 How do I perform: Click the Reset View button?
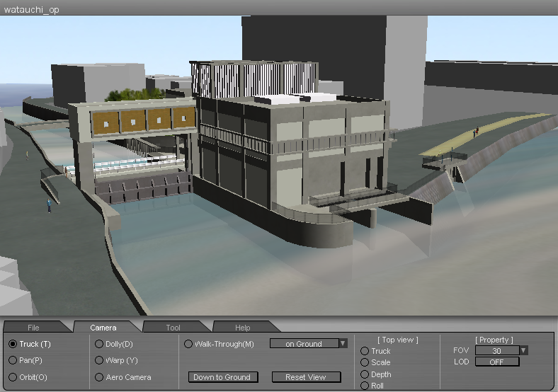coord(306,377)
